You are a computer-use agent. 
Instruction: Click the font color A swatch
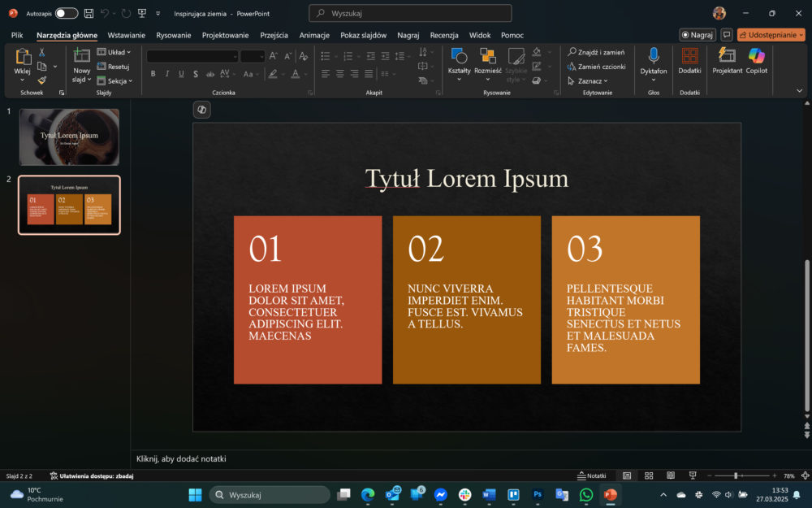pyautogui.click(x=296, y=74)
